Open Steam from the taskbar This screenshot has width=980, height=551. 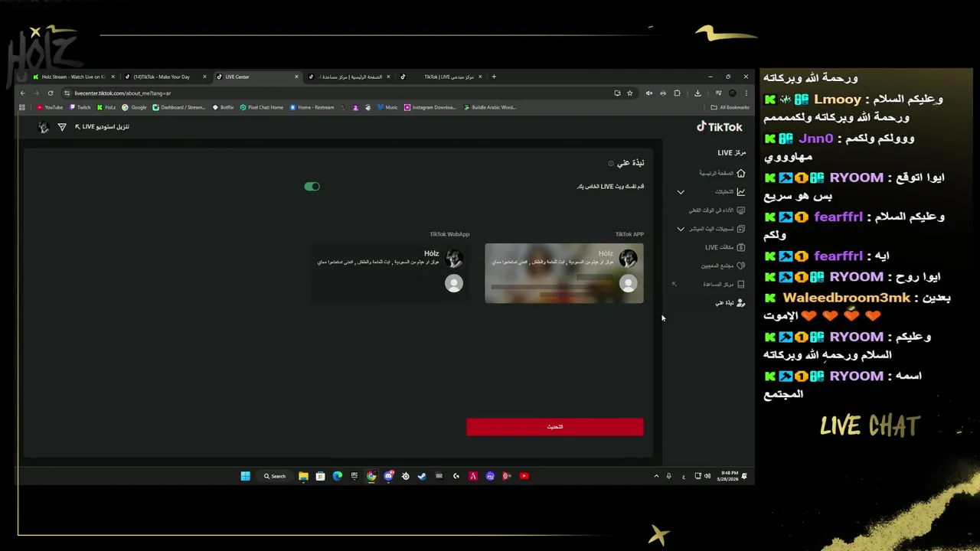(x=422, y=476)
